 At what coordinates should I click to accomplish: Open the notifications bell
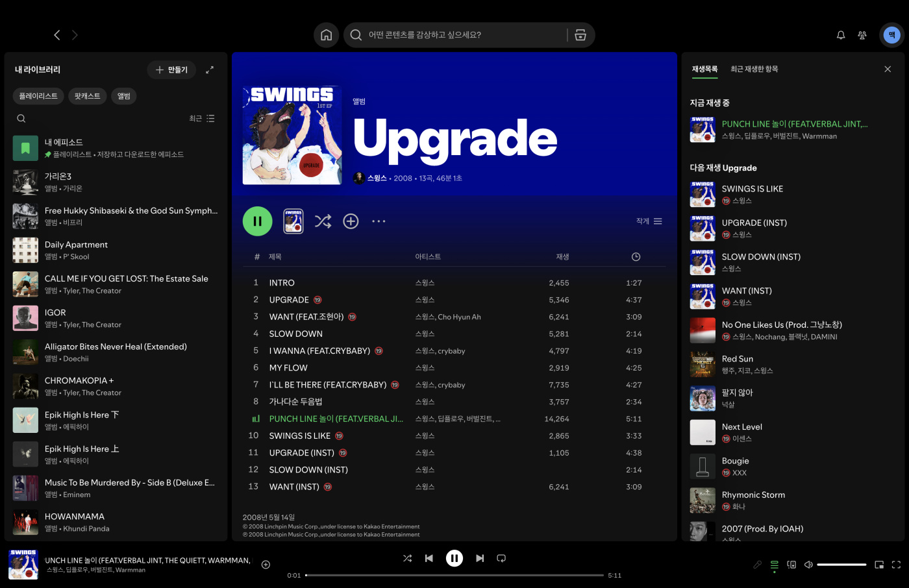point(841,35)
